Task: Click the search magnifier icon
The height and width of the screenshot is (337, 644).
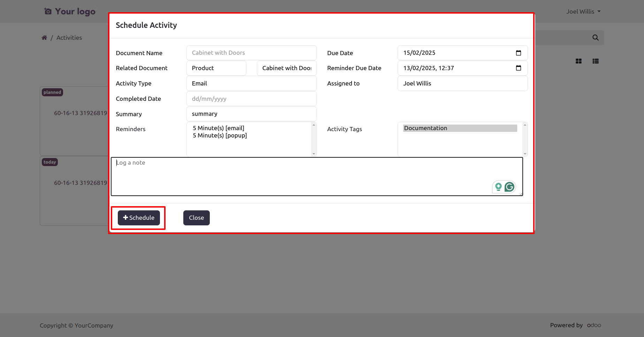Action: (596, 38)
